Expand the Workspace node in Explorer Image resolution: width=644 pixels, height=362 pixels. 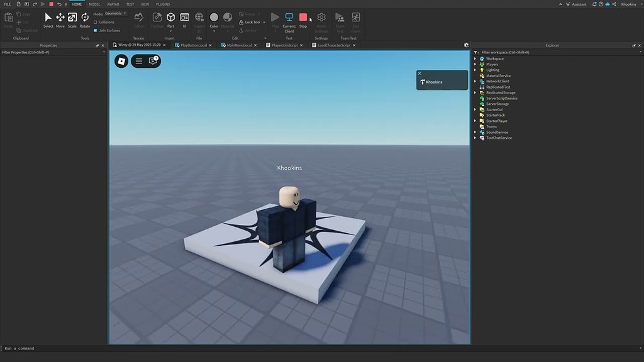click(x=475, y=58)
